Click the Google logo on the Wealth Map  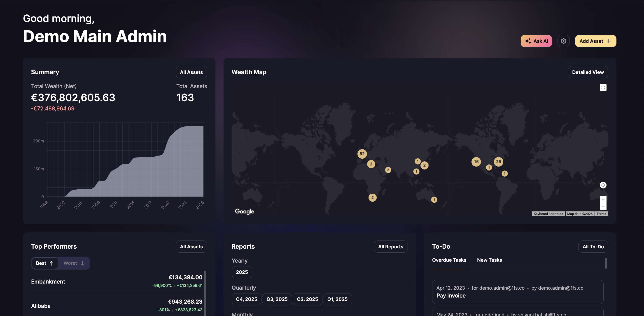pos(244,211)
